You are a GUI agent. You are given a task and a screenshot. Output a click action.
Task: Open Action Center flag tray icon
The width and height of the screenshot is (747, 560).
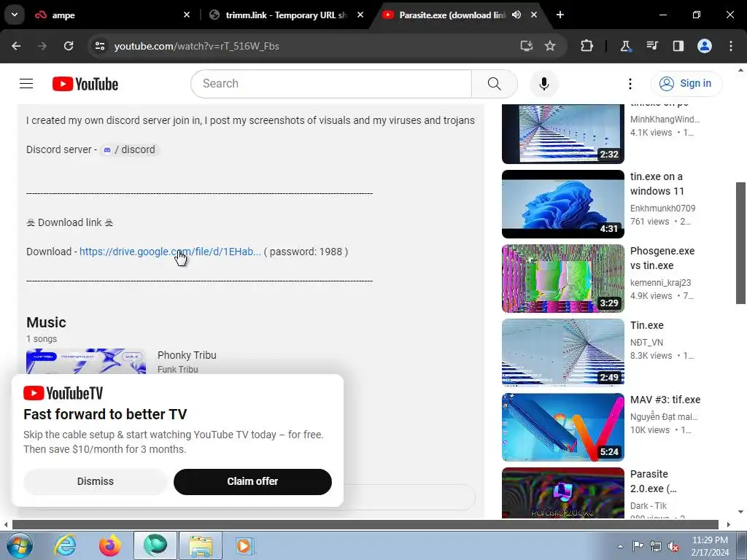point(638,546)
